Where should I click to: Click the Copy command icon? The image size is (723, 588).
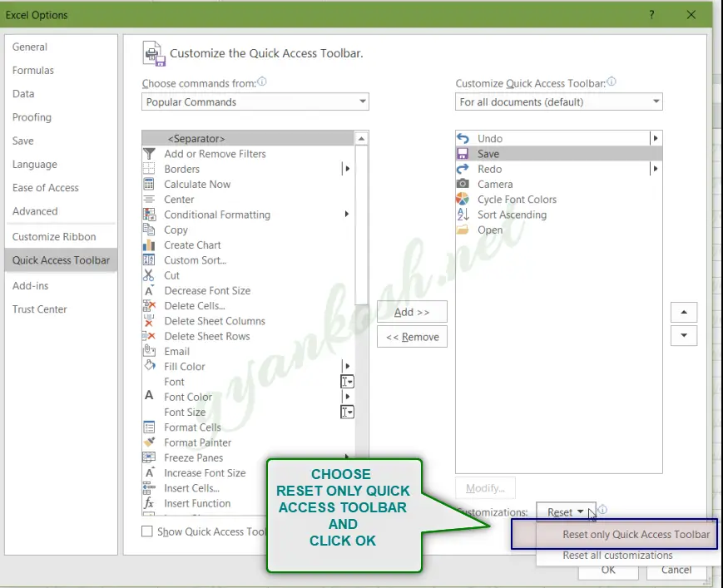pos(149,230)
